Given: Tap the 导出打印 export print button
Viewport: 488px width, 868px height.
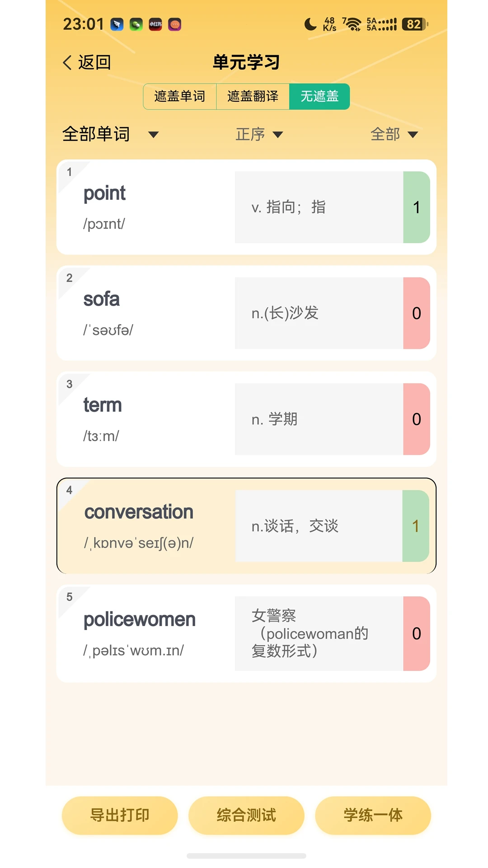Looking at the screenshot, I should [x=120, y=815].
